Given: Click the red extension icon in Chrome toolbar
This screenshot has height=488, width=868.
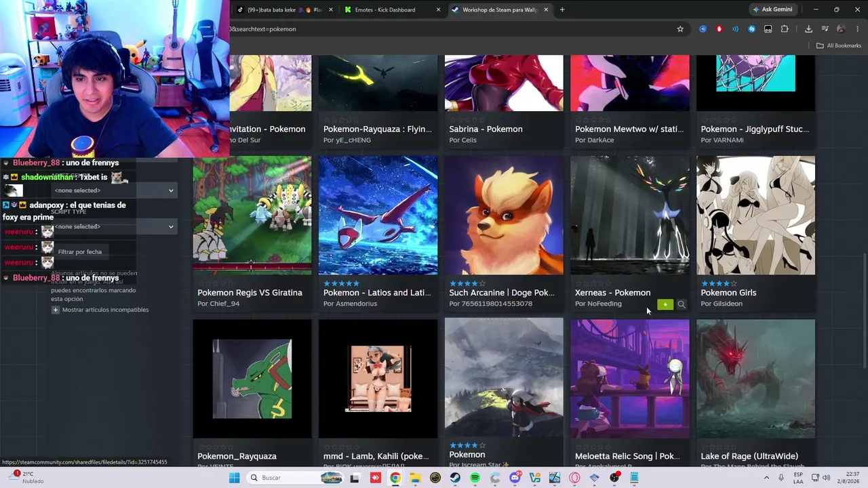Looking at the screenshot, I should tap(719, 29).
